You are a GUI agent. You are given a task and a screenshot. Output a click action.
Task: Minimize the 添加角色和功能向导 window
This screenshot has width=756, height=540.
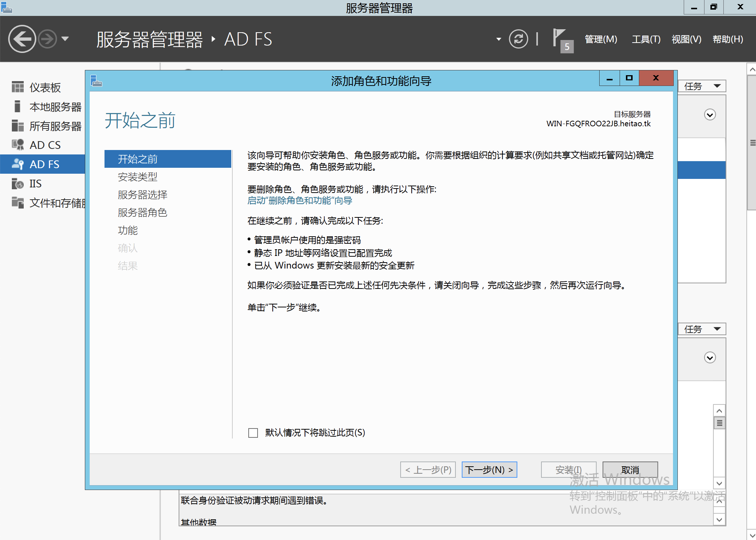(610, 78)
